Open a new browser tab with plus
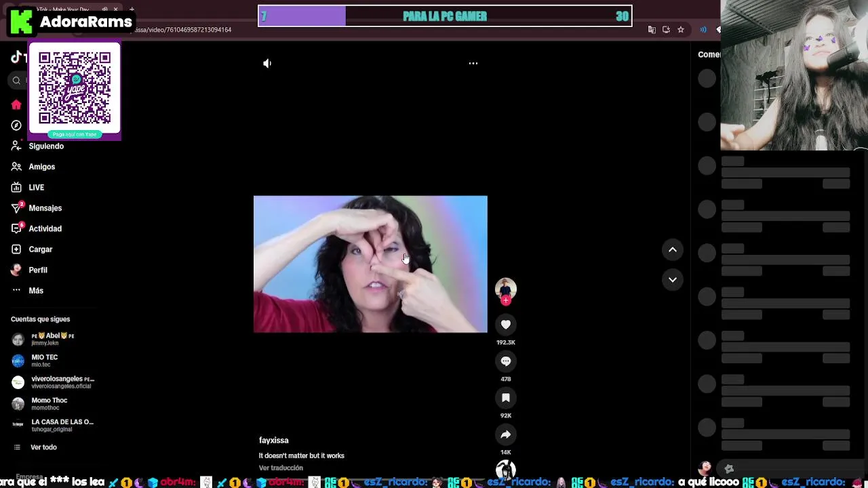Screen dimensions: 868x488 pyautogui.click(x=132, y=9)
